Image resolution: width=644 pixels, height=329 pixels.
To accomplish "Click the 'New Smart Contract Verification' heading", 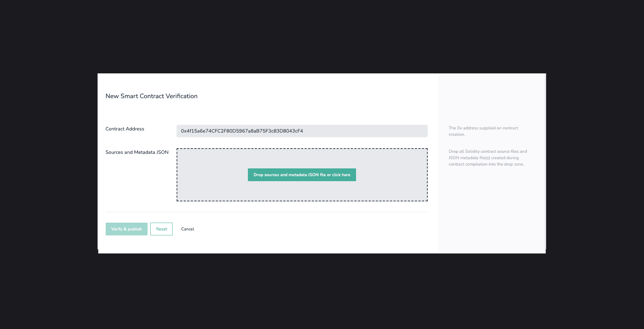I will coord(151,96).
